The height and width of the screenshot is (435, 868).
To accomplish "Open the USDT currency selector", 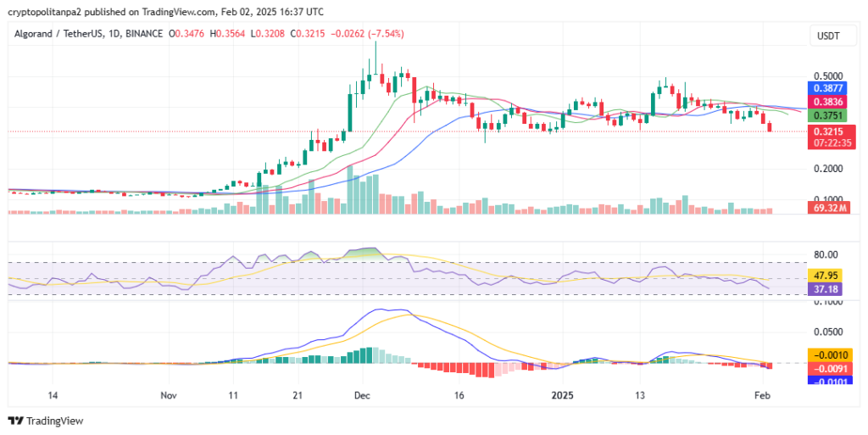I will coord(828,36).
